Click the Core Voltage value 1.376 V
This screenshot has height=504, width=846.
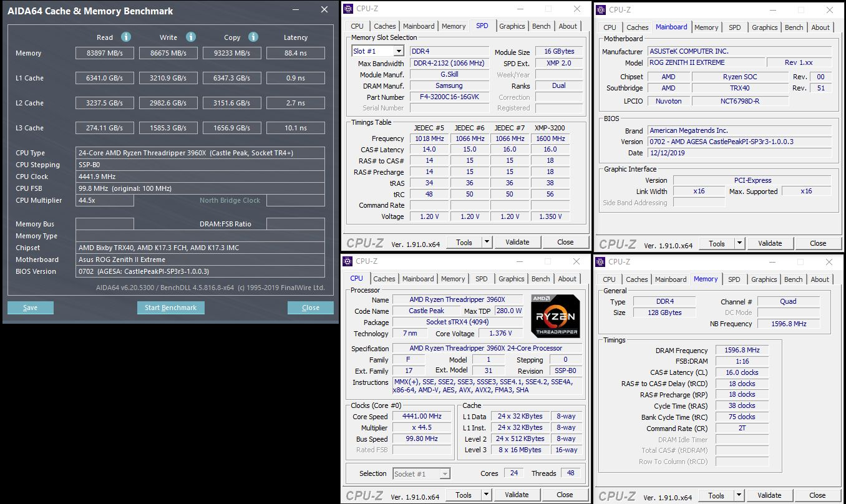(x=502, y=333)
